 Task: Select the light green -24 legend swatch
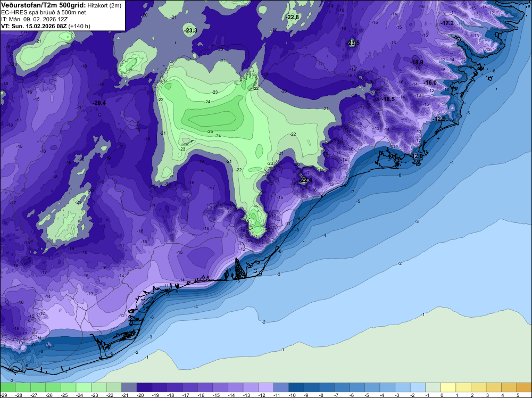(84, 387)
